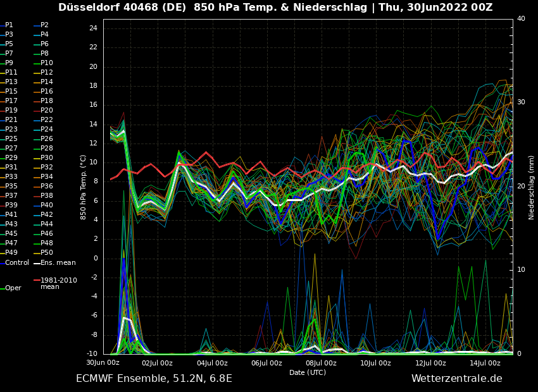Select the P2 legend entry
The image size is (538, 392).
click(x=44, y=25)
